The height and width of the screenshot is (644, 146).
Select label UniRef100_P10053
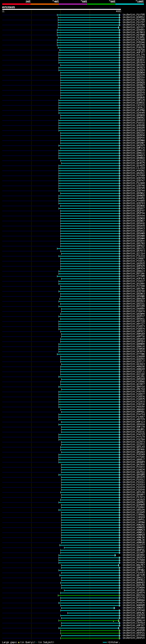click(x=133, y=572)
